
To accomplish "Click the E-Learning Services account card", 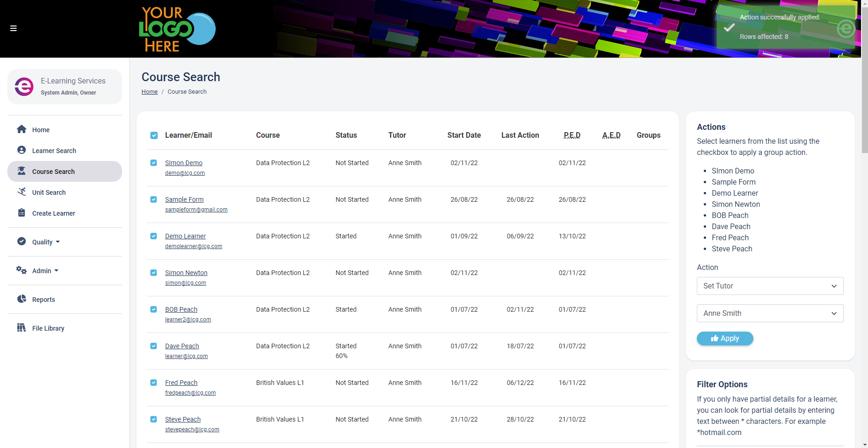I will point(64,87).
